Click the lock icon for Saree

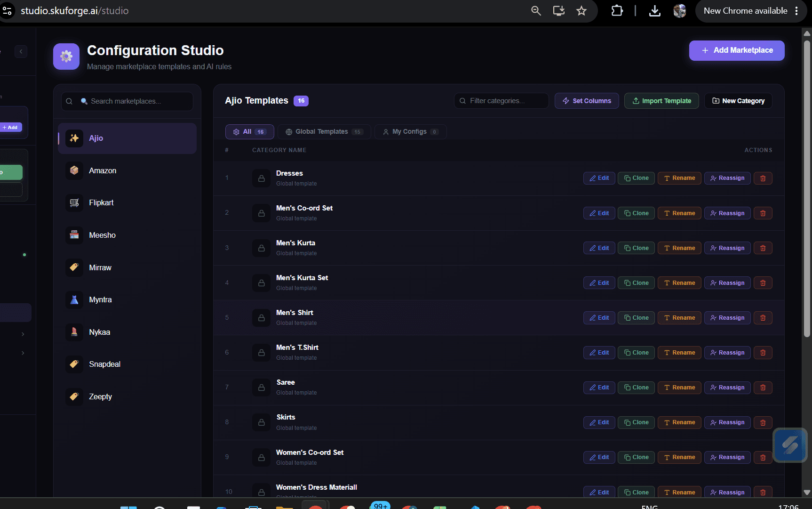click(261, 388)
